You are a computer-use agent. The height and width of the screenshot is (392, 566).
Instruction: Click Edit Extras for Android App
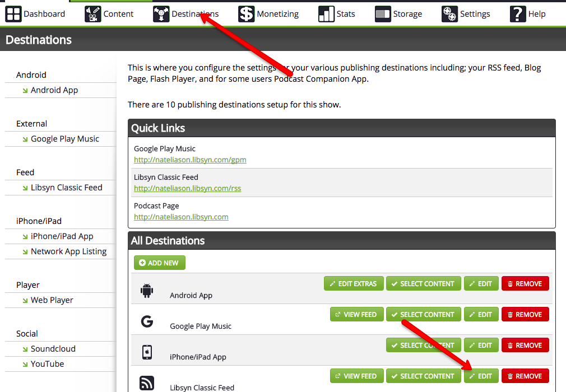pos(354,284)
